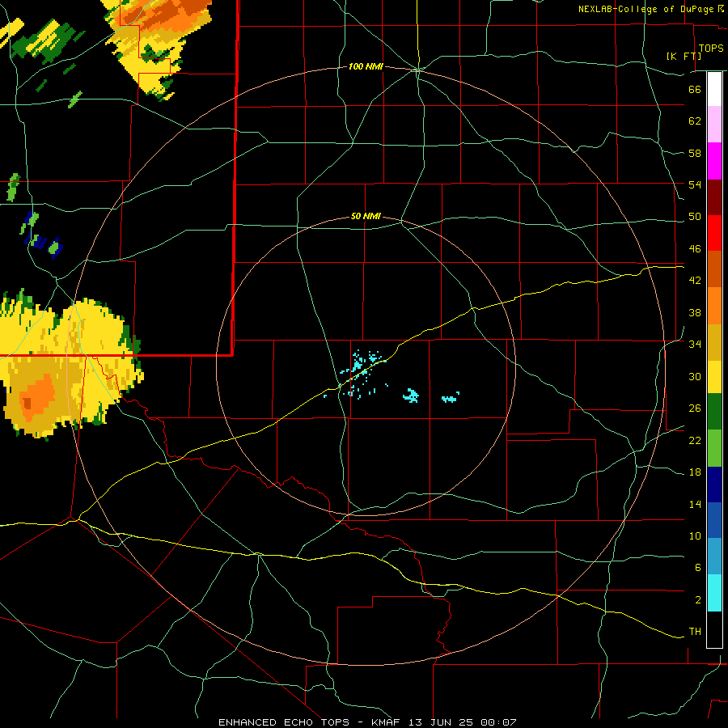Pick the light blue legend band

(714, 557)
